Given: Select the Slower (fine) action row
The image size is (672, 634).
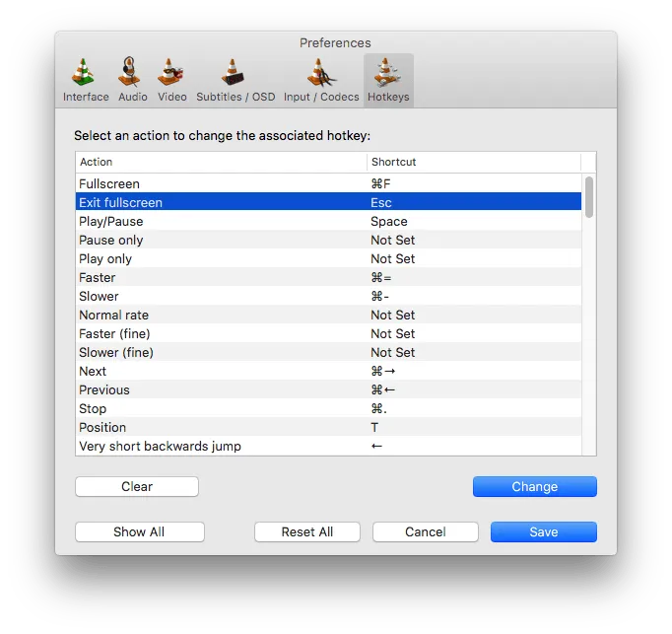Looking at the screenshot, I should pyautogui.click(x=328, y=352).
